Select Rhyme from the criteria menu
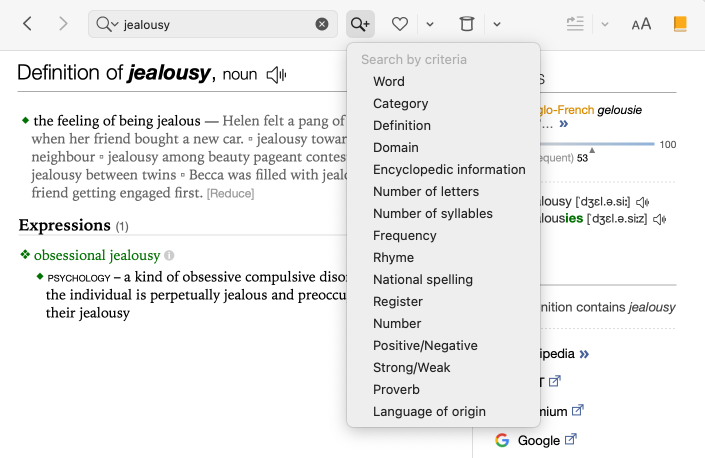 [393, 257]
